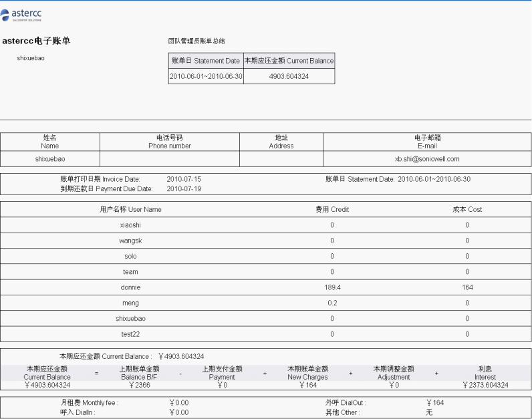Image resolution: width=532 pixels, height=419 pixels.
Task: Click the Payment Due Date value 2010-07-19
Action: (184, 188)
